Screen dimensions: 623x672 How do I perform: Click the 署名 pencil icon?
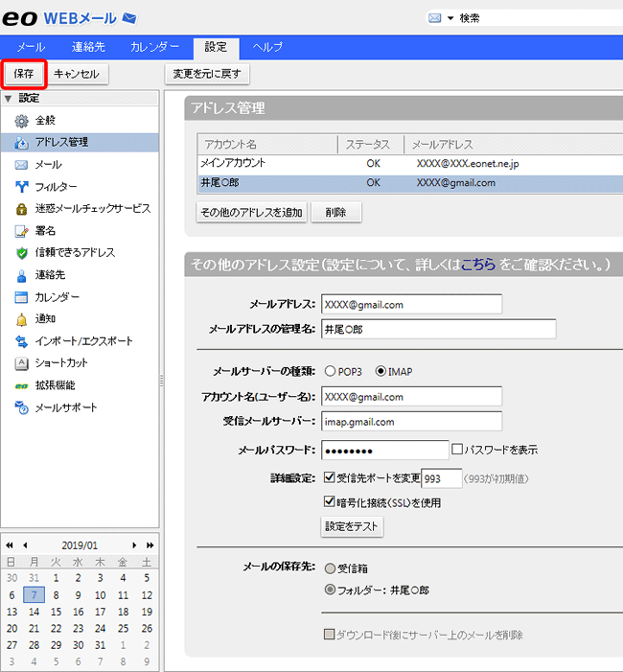tap(21, 231)
